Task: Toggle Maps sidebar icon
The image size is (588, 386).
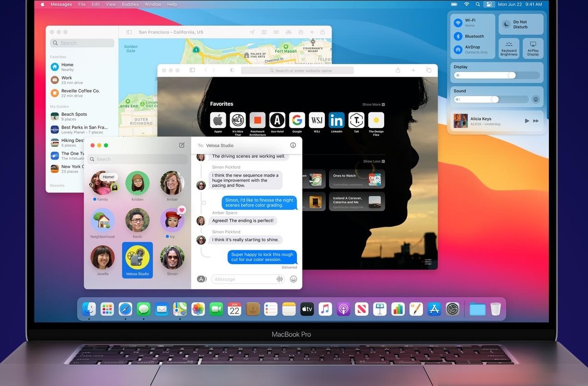Action: [x=129, y=32]
